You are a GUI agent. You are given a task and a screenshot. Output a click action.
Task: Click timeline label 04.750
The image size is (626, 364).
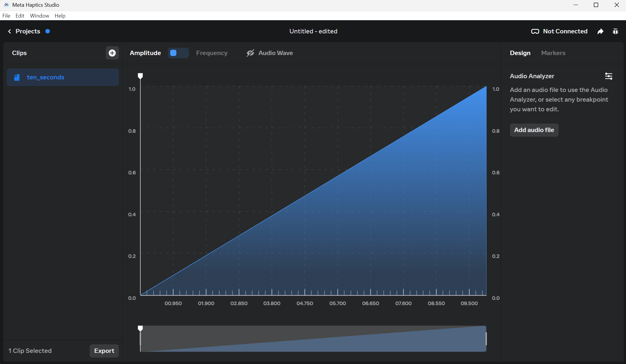(x=305, y=303)
